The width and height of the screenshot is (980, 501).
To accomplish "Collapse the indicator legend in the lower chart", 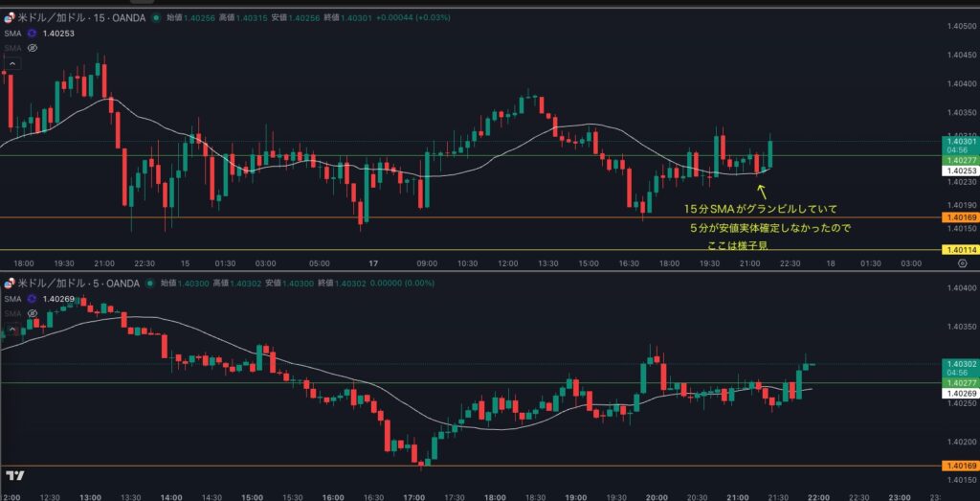I will [11, 329].
